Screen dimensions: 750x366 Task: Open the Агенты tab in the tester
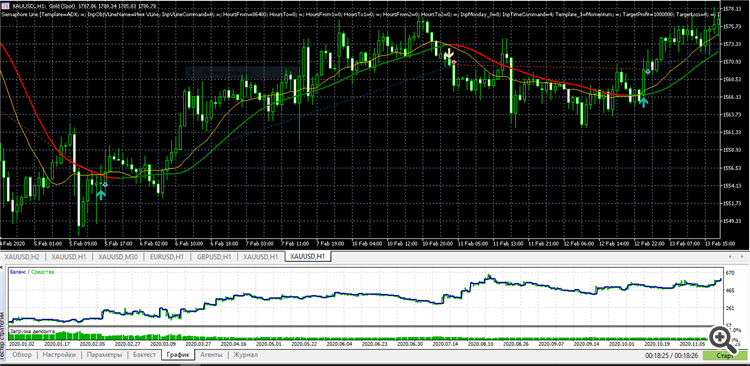(x=211, y=355)
